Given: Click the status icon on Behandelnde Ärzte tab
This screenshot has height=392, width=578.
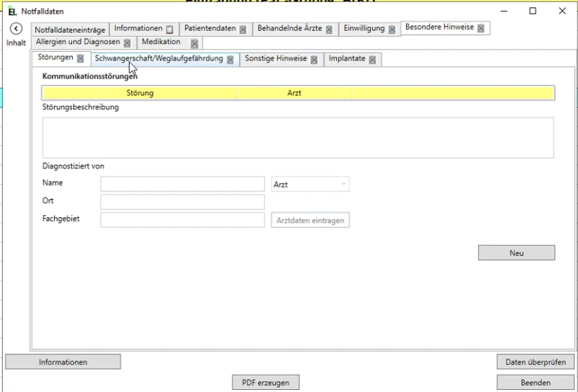Looking at the screenshot, I should [x=329, y=29].
